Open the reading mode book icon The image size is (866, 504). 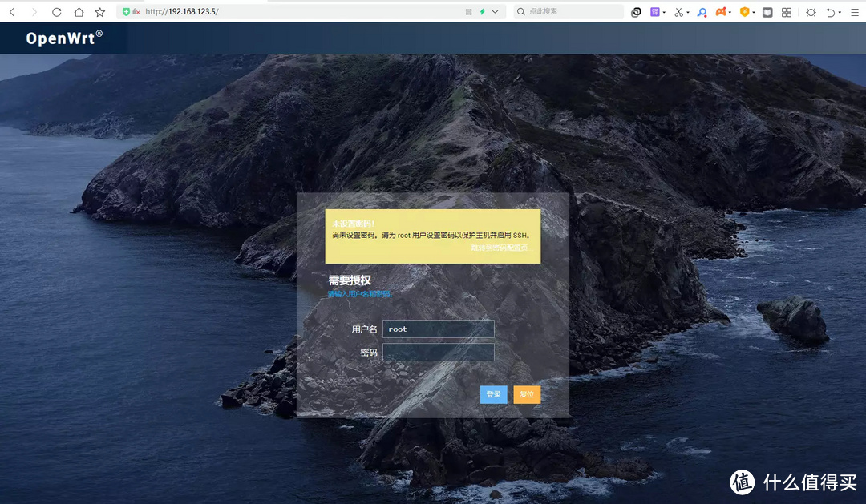coord(767,11)
